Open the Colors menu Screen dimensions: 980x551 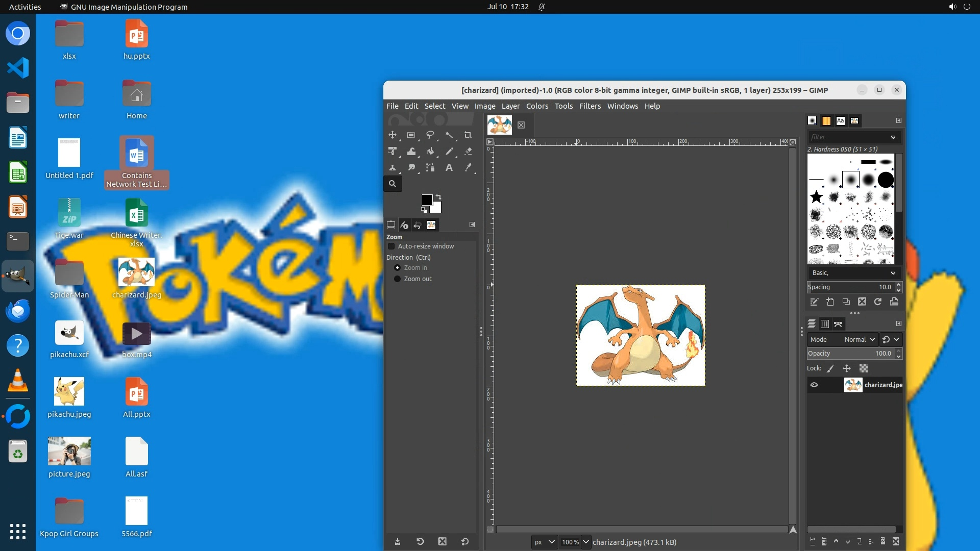pos(537,106)
